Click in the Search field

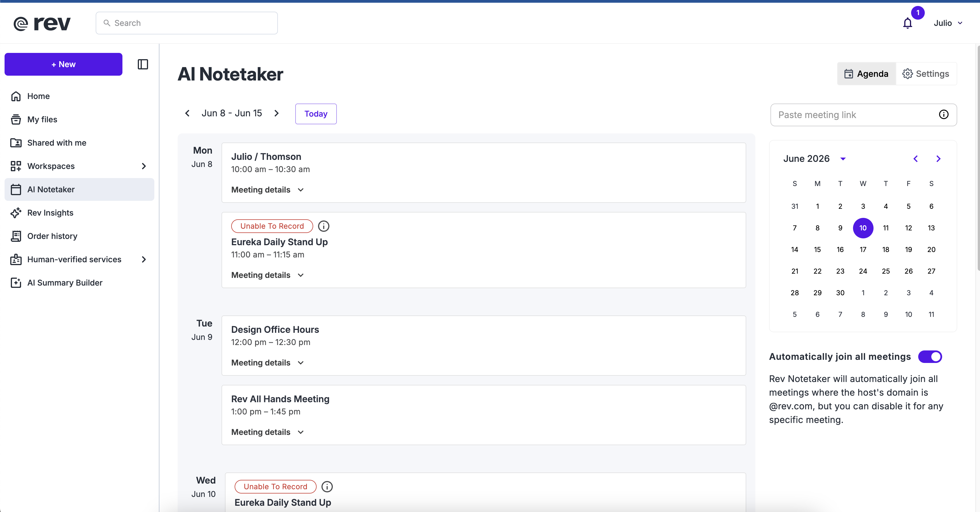[186, 23]
